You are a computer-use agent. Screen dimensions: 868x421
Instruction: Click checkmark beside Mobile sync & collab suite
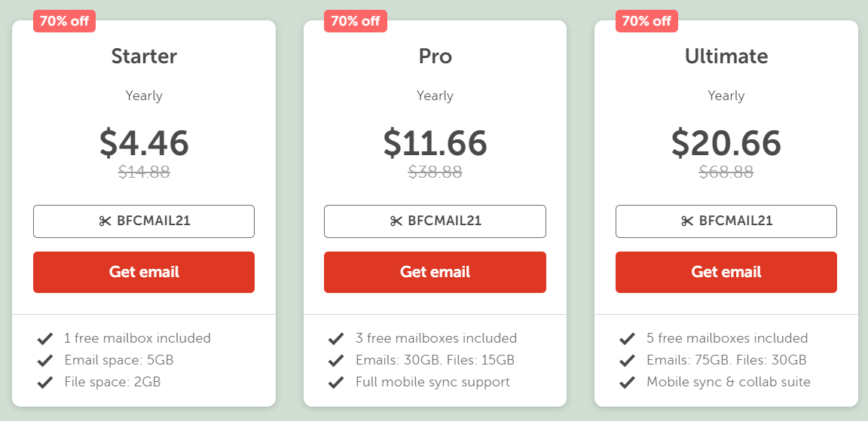click(x=627, y=383)
